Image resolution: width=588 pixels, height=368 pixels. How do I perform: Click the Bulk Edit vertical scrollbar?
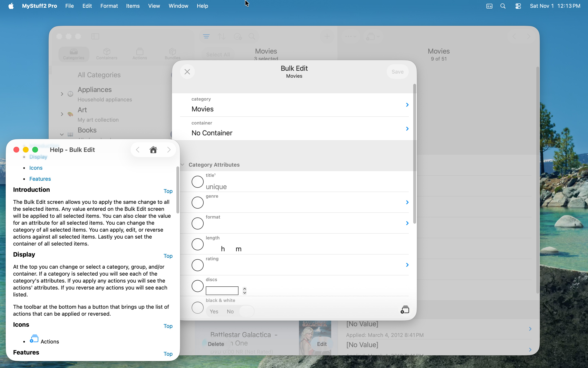click(x=414, y=154)
